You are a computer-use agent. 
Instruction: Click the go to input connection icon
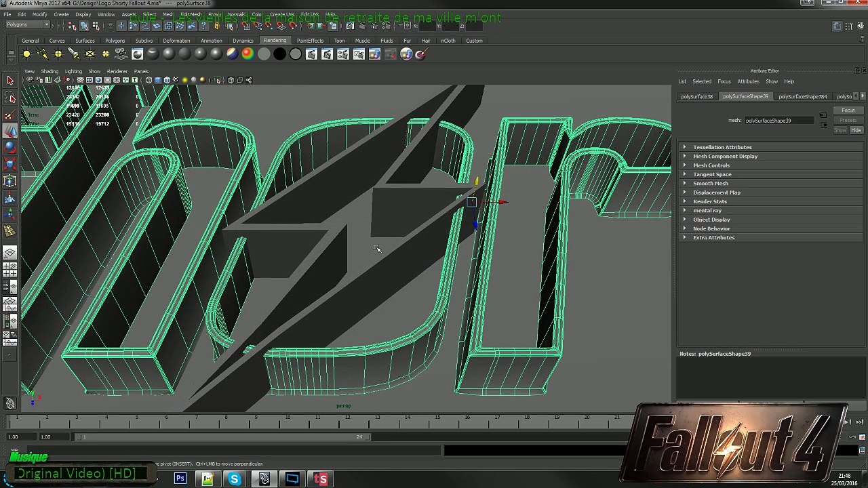click(823, 116)
